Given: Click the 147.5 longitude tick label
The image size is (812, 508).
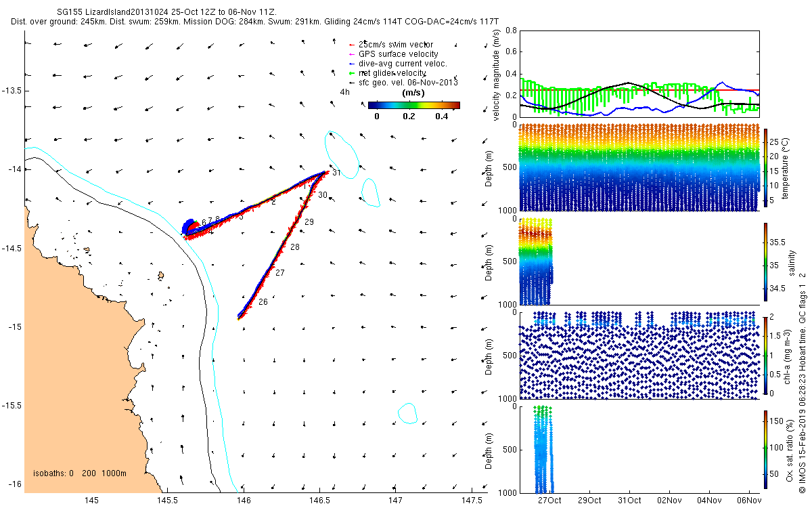Looking at the screenshot, I should [x=472, y=501].
